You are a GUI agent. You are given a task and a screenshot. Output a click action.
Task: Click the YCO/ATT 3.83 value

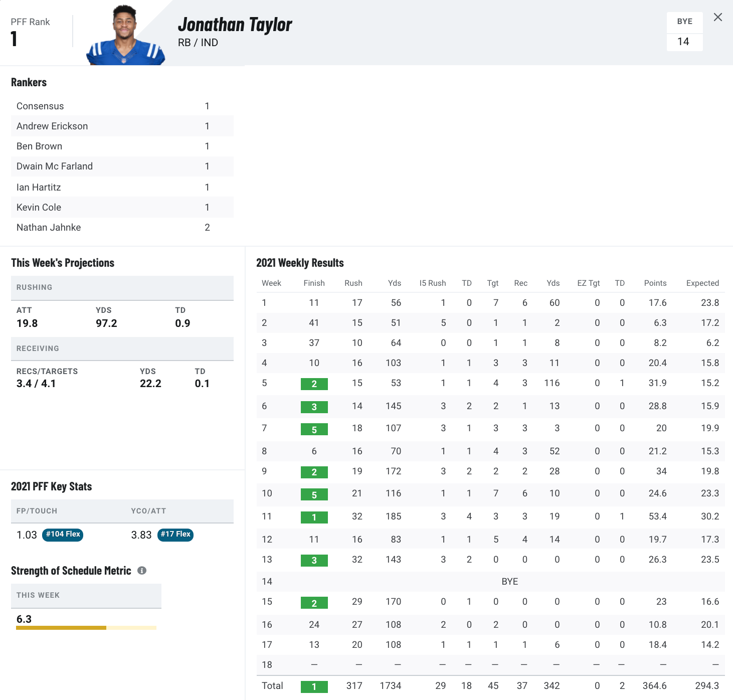(141, 535)
